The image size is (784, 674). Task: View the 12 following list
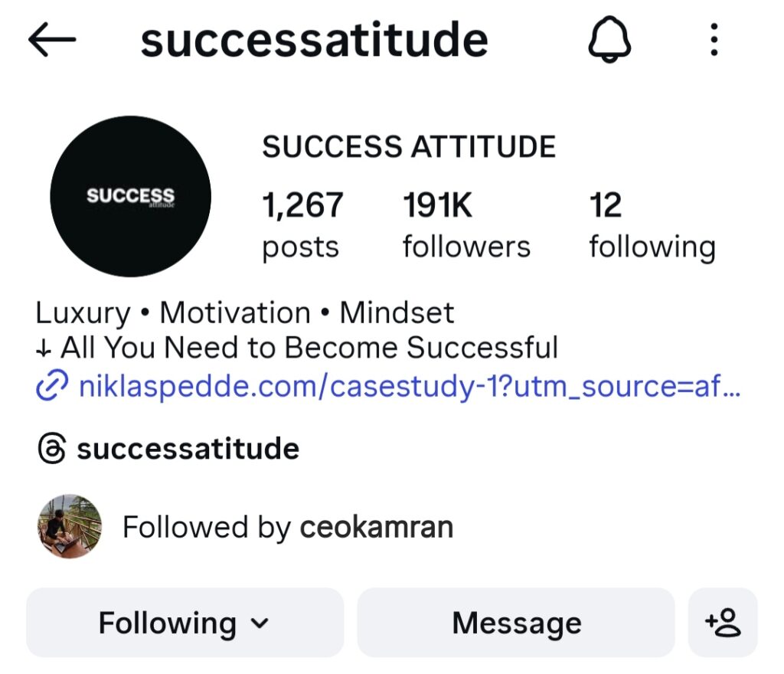tap(652, 225)
